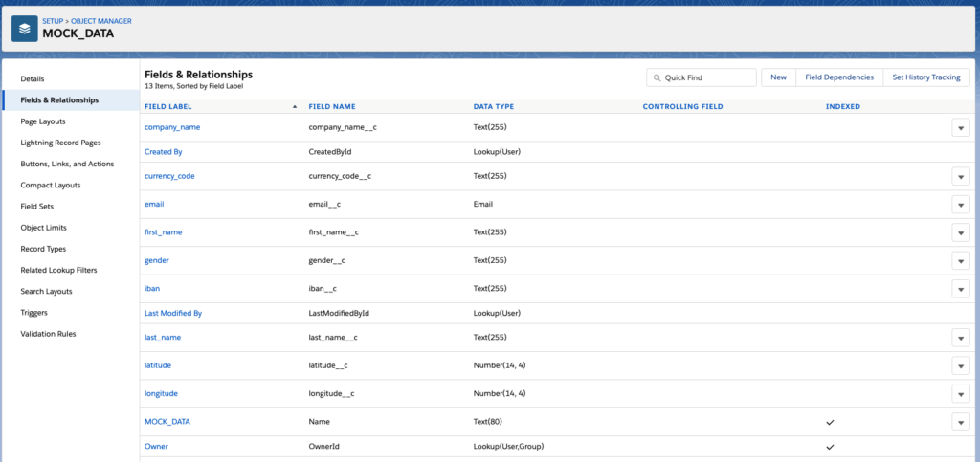Open Lightning Record Pages section
The image size is (980, 462).
[x=60, y=143]
